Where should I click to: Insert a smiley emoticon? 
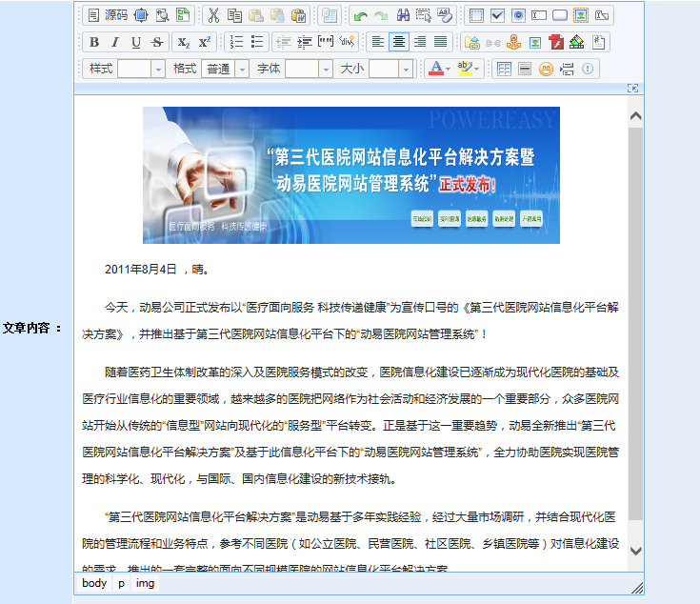[546, 69]
